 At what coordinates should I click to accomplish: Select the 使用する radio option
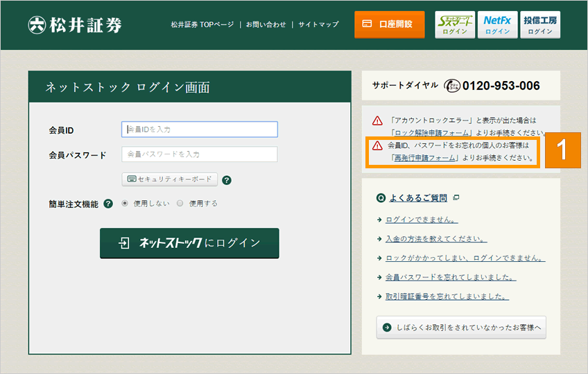(x=180, y=203)
